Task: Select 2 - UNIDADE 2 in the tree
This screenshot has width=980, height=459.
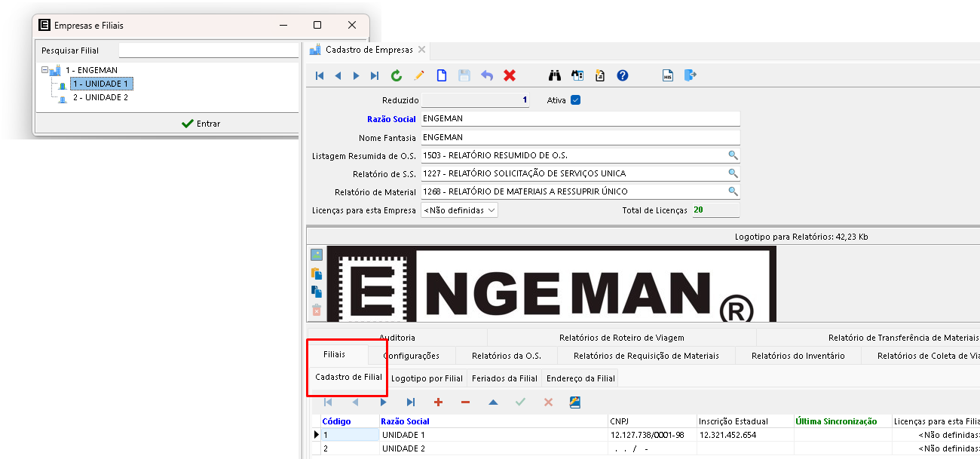Action: pos(100,97)
